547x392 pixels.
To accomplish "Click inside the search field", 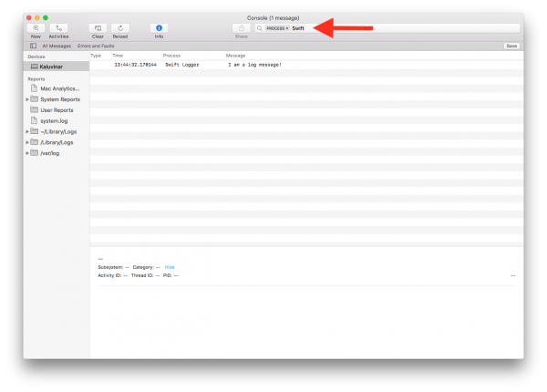I will pyautogui.click(x=410, y=28).
